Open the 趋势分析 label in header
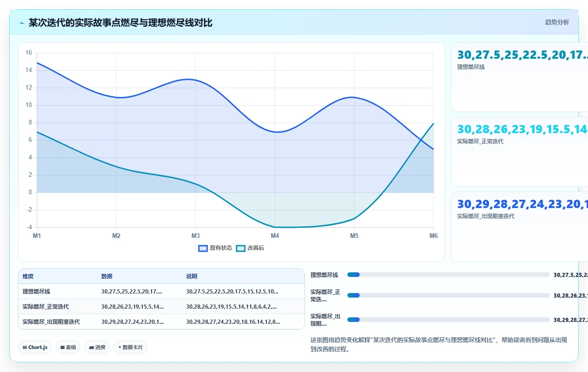 pyautogui.click(x=557, y=22)
